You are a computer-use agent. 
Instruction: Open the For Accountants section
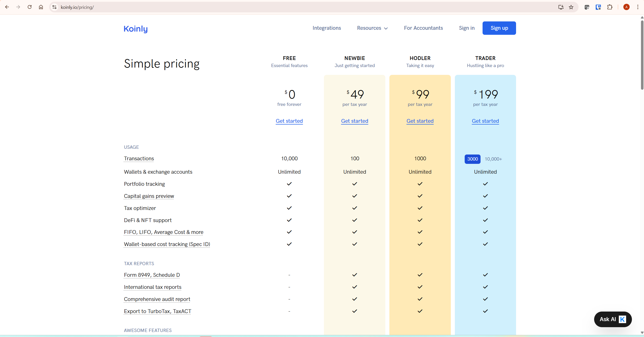click(x=423, y=28)
